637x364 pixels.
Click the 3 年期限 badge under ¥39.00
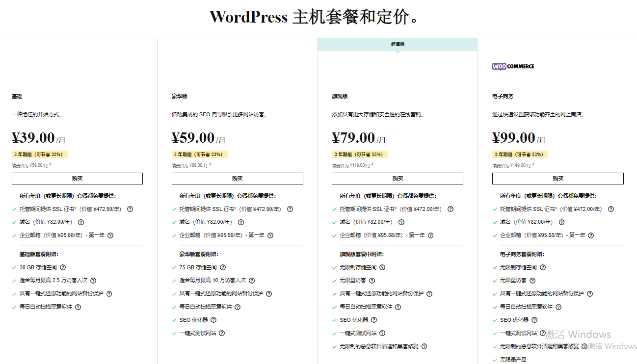click(x=40, y=155)
